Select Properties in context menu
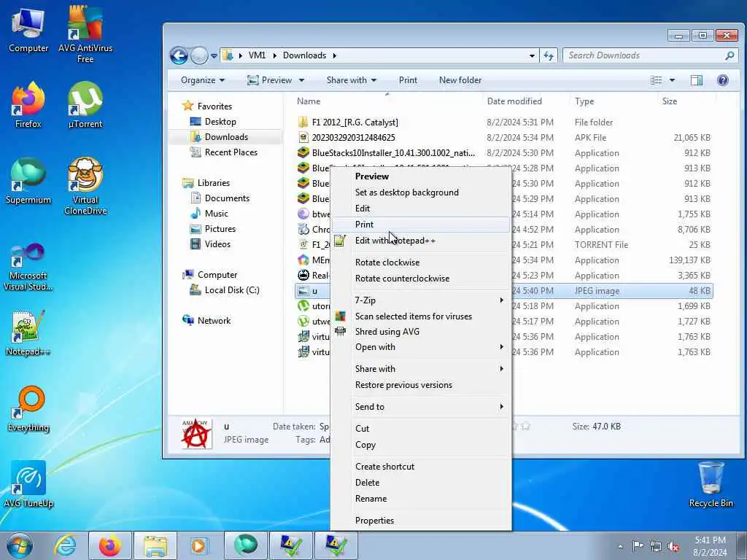 pyautogui.click(x=421, y=521)
